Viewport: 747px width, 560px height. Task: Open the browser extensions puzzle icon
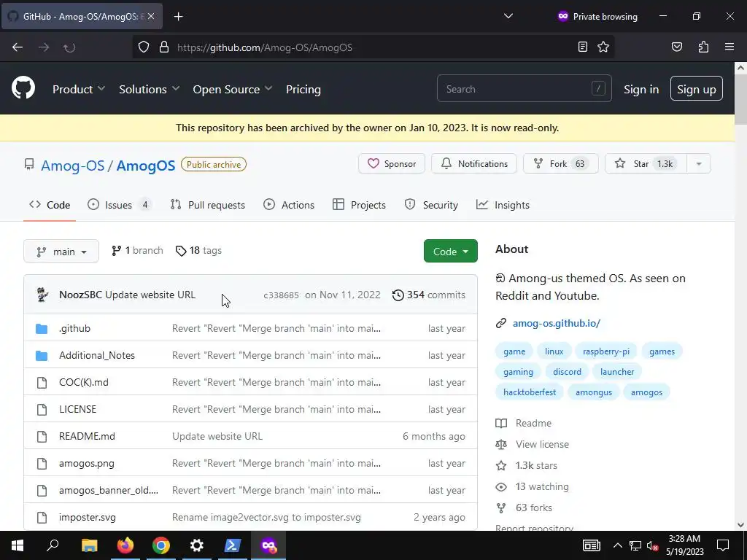703,47
